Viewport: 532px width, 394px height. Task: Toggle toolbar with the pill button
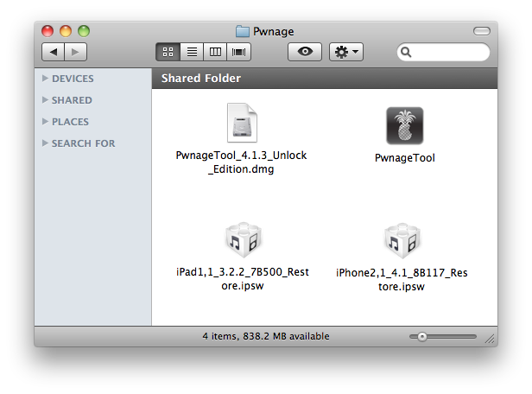click(482, 31)
